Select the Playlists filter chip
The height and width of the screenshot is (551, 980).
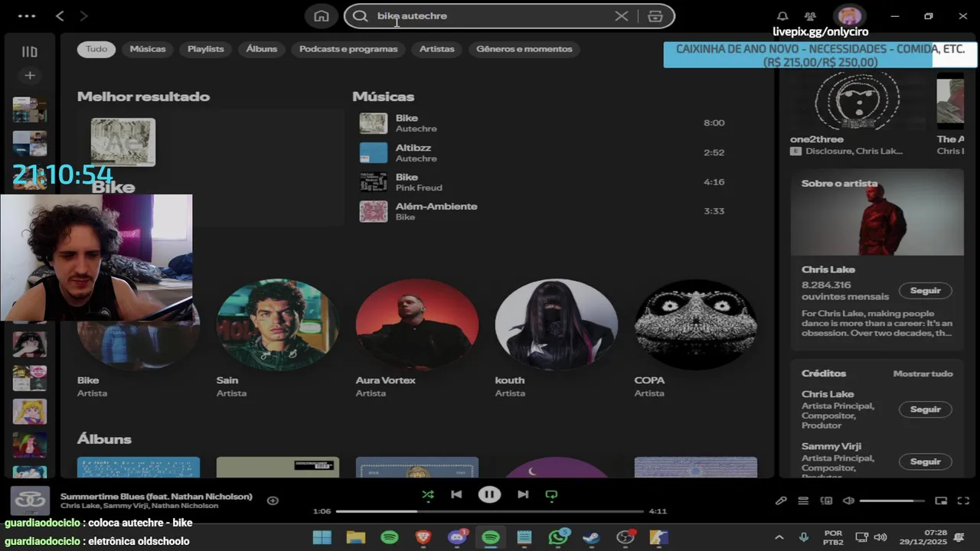click(x=206, y=49)
